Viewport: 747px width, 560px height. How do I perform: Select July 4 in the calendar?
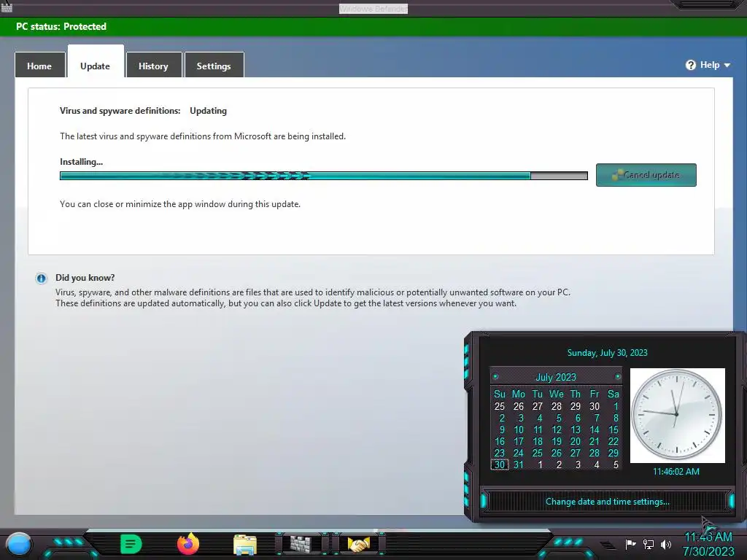click(x=539, y=418)
